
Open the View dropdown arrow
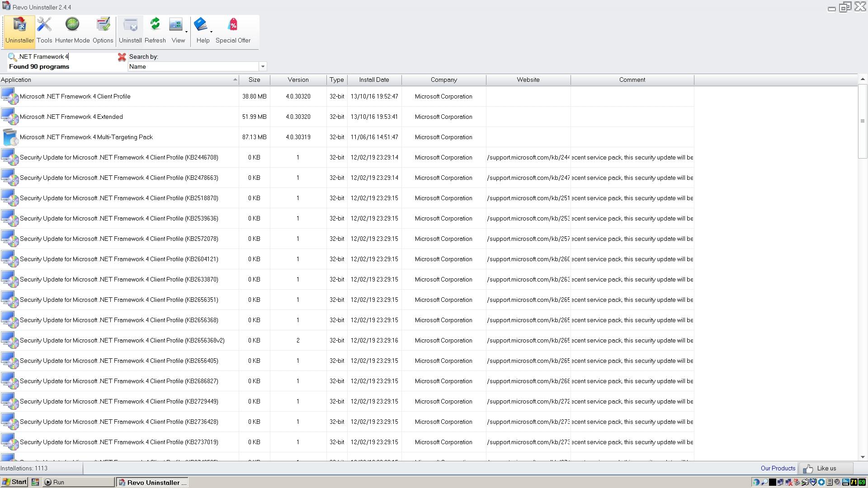point(186,32)
